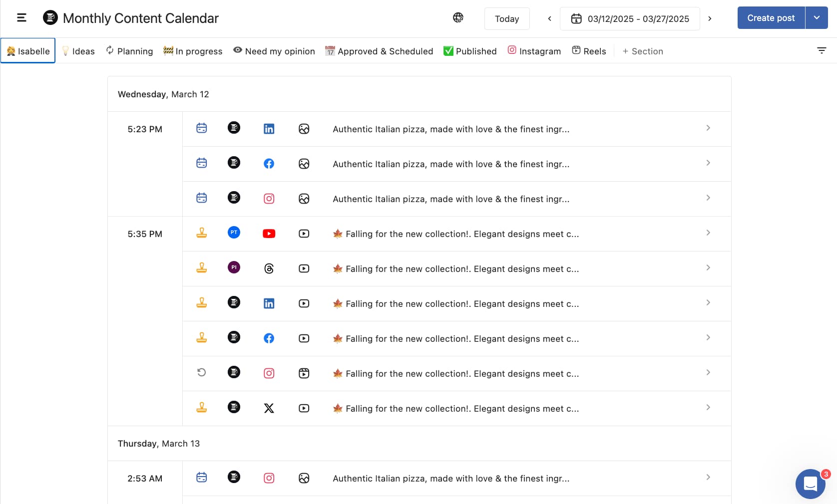Click the globe timezone icon
The width and height of the screenshot is (837, 504).
pyautogui.click(x=458, y=18)
